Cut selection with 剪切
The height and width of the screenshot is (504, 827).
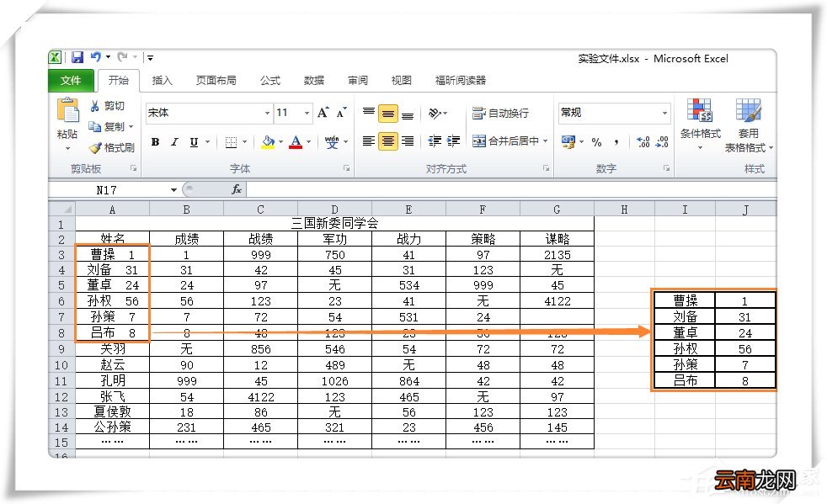107,106
